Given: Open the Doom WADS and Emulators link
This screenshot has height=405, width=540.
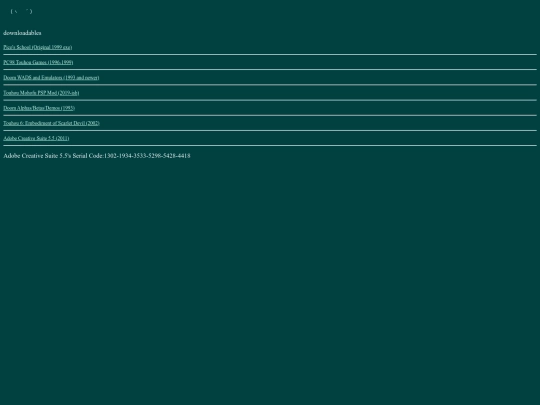Looking at the screenshot, I should coord(51,77).
